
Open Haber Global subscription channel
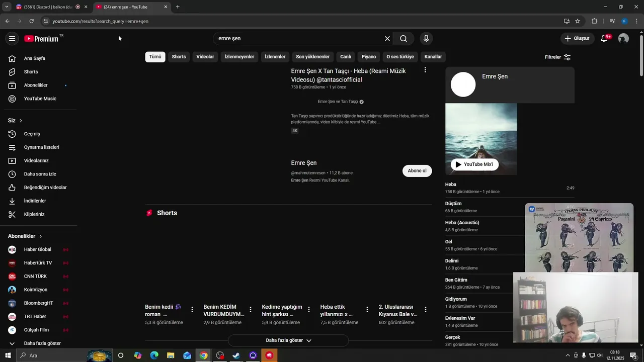tap(38, 249)
